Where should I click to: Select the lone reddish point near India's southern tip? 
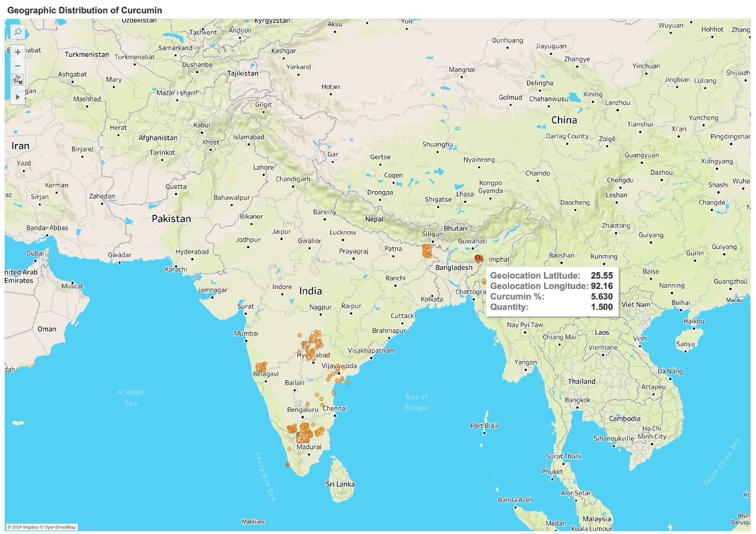coord(288,465)
